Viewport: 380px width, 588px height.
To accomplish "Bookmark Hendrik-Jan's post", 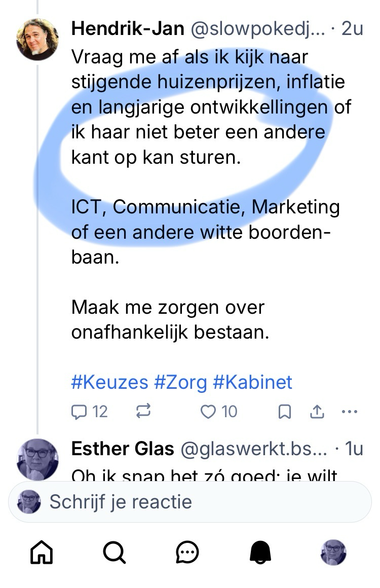I will (x=285, y=412).
